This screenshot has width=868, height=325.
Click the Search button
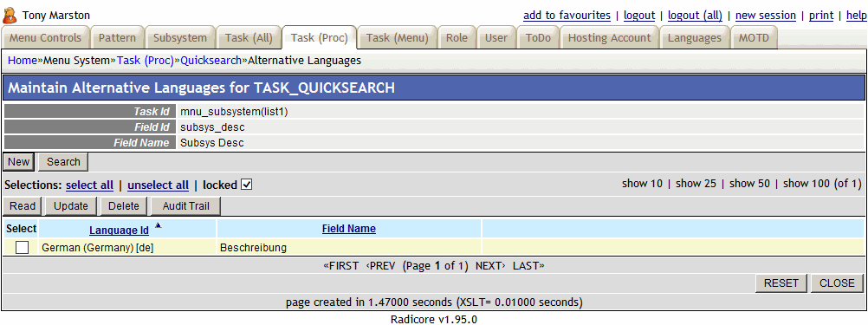pos(63,162)
